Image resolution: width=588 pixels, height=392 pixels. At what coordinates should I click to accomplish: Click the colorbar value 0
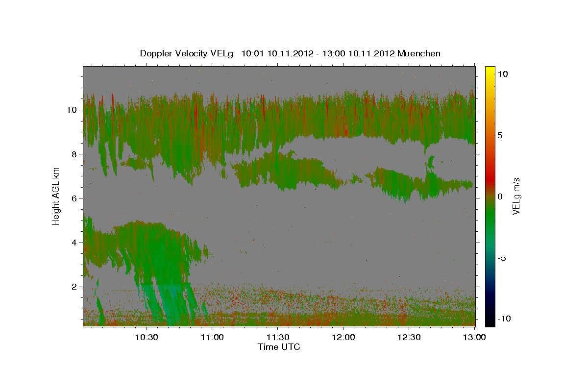(x=501, y=196)
